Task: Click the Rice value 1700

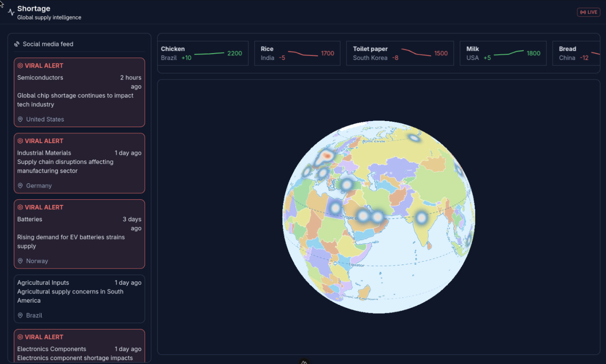Action: pos(328,53)
